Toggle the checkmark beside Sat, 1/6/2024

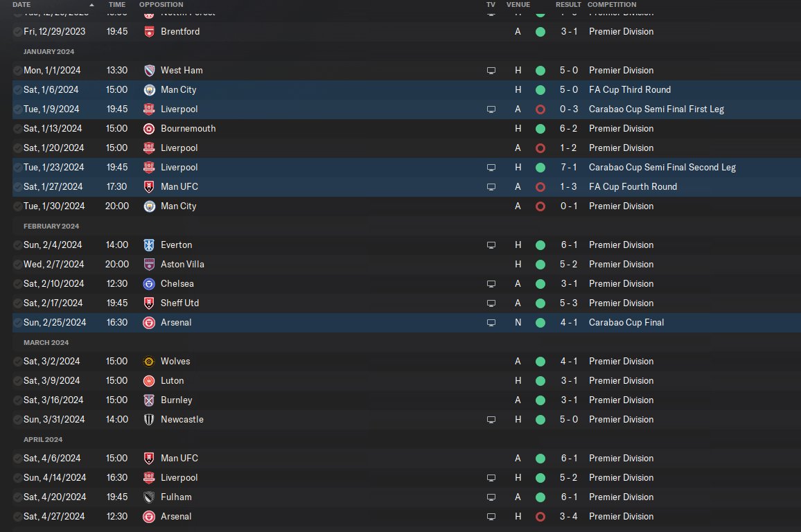[x=18, y=90]
